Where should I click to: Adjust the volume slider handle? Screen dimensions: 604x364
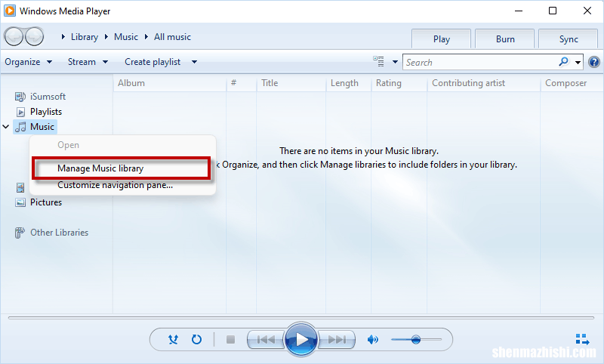pos(416,339)
